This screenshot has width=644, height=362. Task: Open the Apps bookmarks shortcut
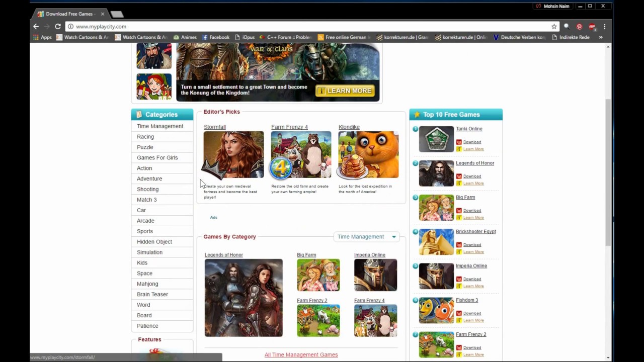[x=42, y=37]
